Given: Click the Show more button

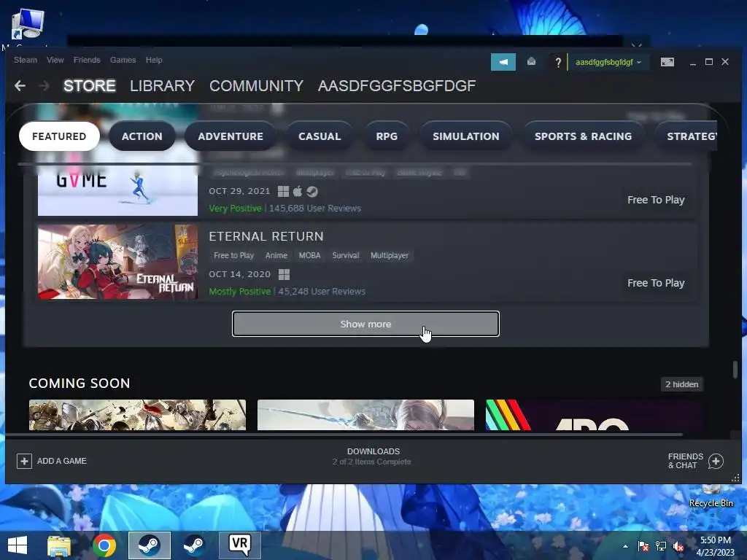Looking at the screenshot, I should (366, 324).
